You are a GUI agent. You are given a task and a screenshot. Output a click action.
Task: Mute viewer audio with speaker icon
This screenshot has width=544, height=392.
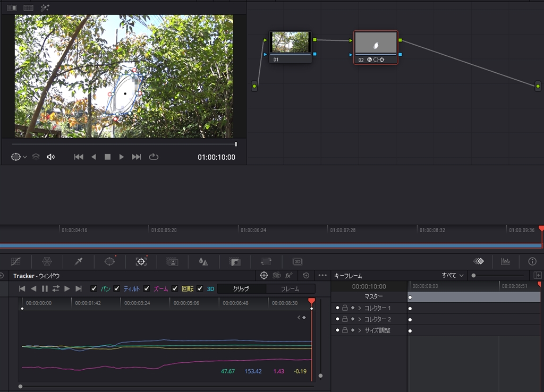tap(51, 157)
